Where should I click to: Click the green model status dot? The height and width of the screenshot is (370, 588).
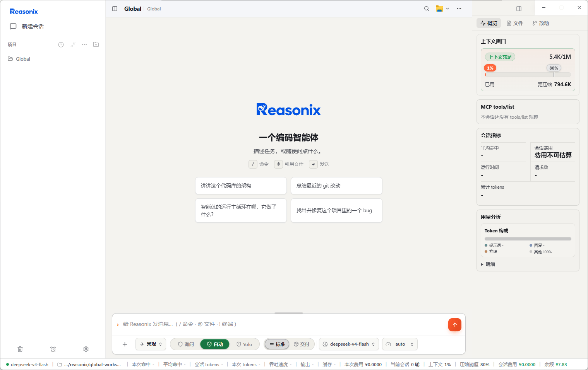coord(7,365)
